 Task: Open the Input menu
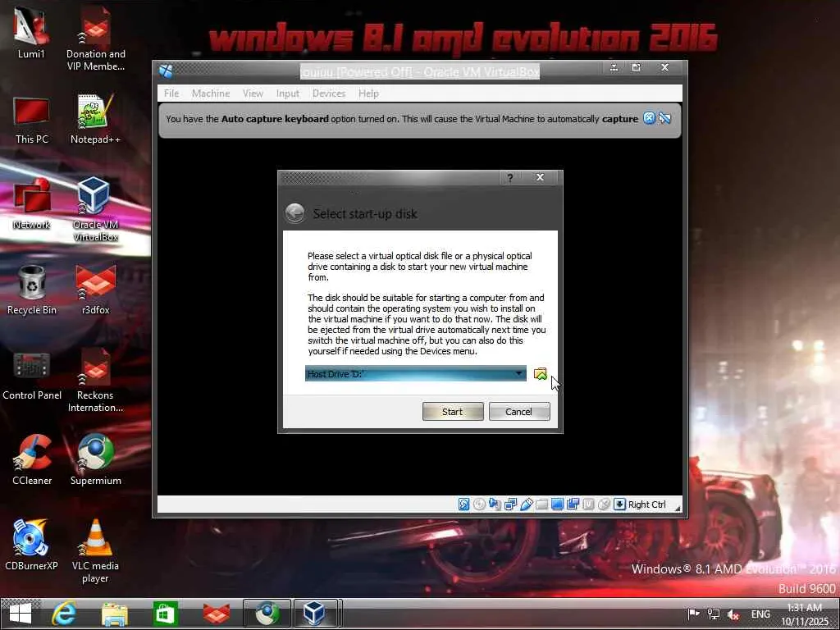pos(288,94)
